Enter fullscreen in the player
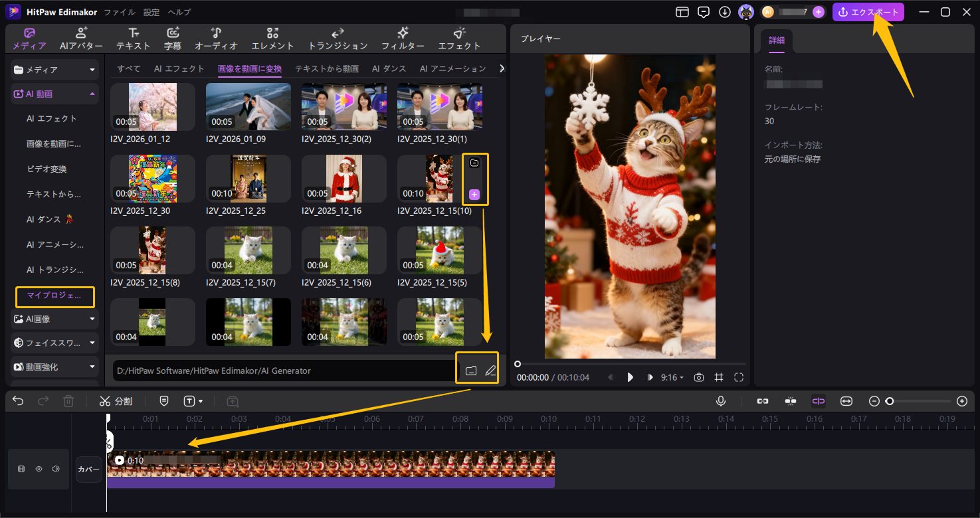 (x=739, y=377)
